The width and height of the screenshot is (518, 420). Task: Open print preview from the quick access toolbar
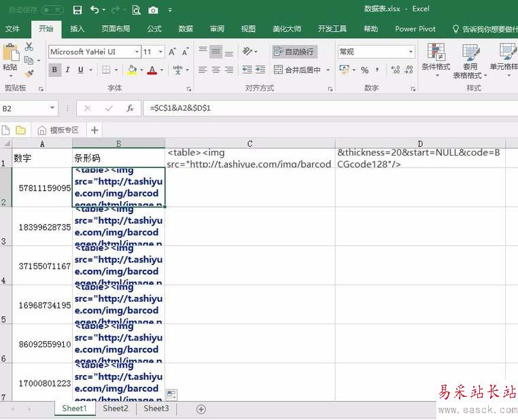click(x=136, y=10)
